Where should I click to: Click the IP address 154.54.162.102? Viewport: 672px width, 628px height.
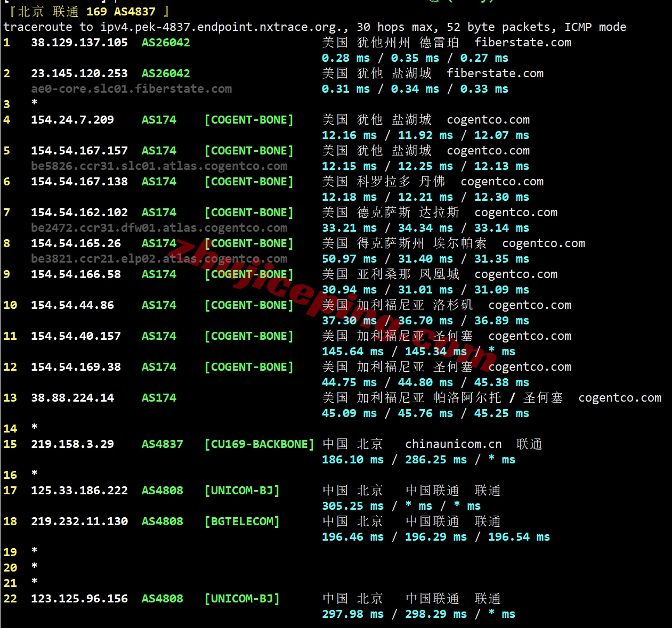pos(79,213)
